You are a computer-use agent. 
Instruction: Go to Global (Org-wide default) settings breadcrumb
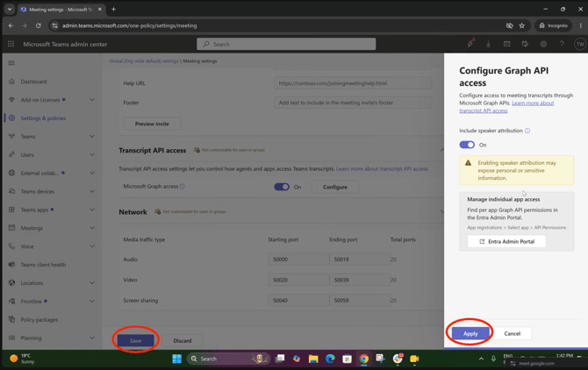click(x=144, y=61)
